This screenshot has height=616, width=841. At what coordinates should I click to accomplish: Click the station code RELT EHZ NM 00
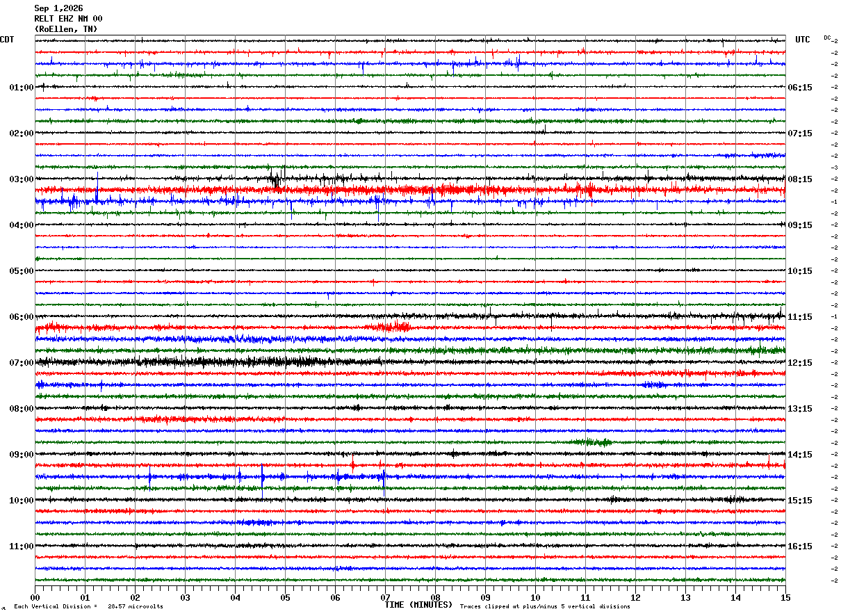click(68, 19)
